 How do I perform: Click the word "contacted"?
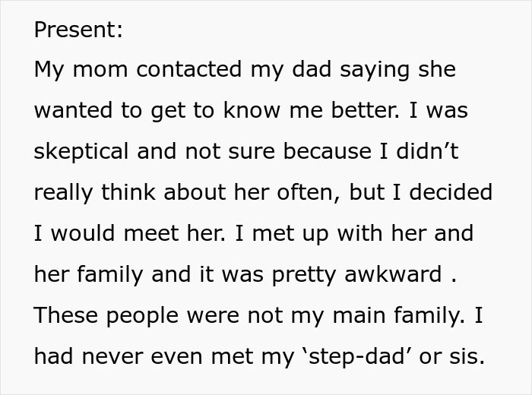[x=183, y=70]
